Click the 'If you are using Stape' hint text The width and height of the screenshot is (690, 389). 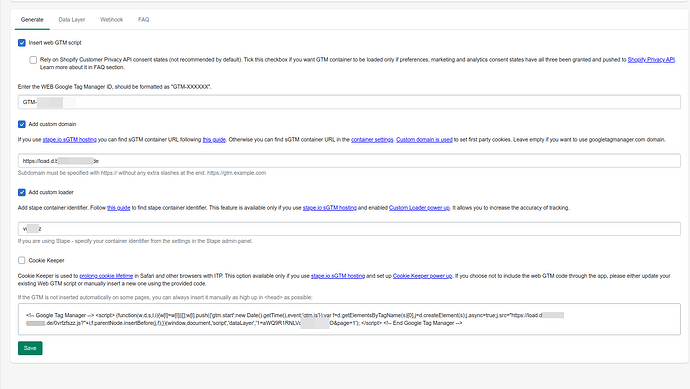[135, 241]
